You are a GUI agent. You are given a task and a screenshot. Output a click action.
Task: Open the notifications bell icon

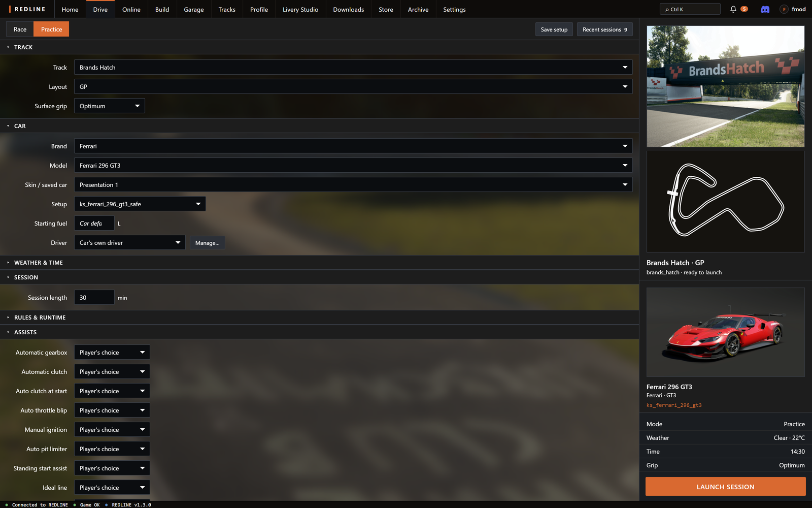pyautogui.click(x=733, y=9)
